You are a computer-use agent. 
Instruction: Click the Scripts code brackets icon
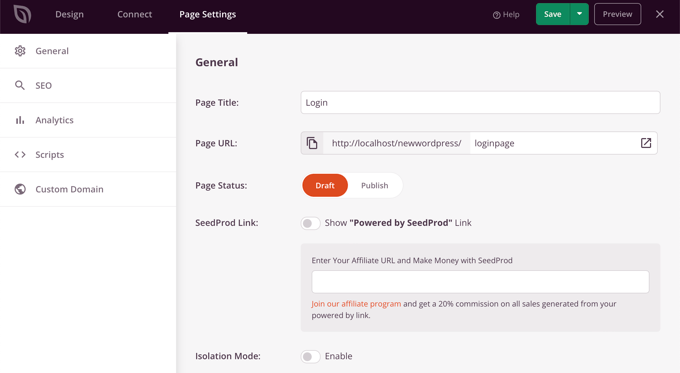(20, 154)
